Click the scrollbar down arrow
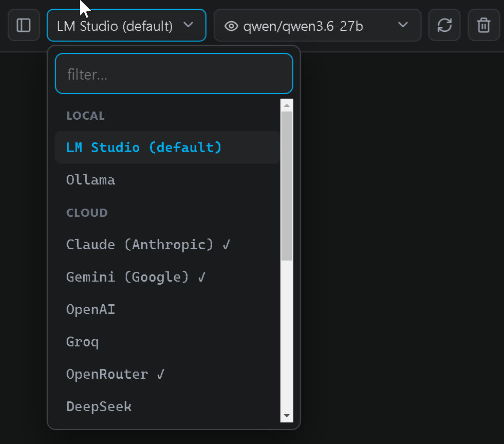 point(287,416)
